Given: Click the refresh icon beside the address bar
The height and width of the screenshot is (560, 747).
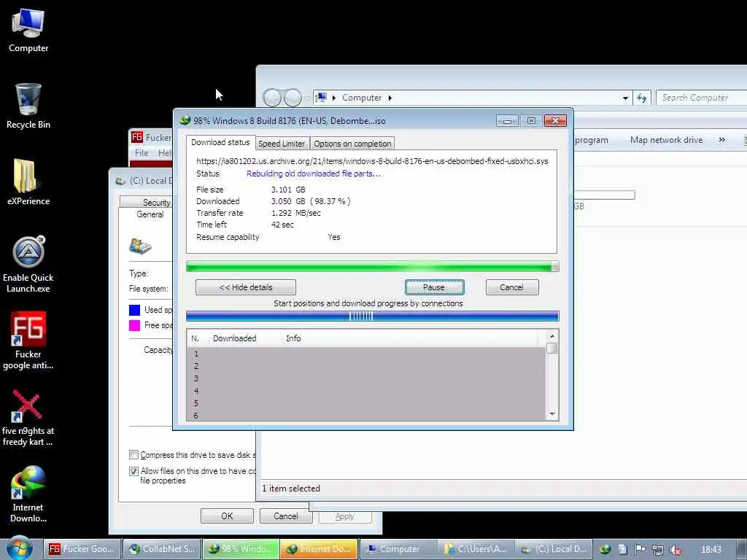Looking at the screenshot, I should click(x=642, y=98).
